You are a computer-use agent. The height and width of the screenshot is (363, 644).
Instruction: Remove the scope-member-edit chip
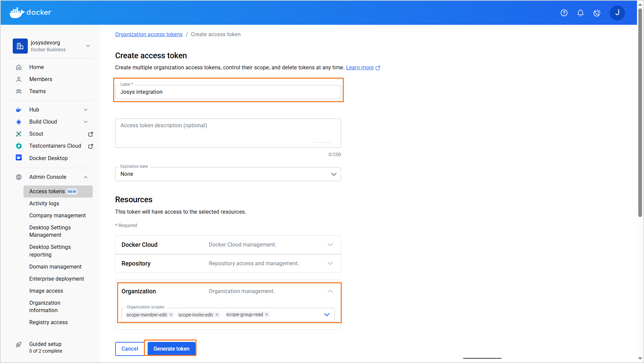click(171, 315)
